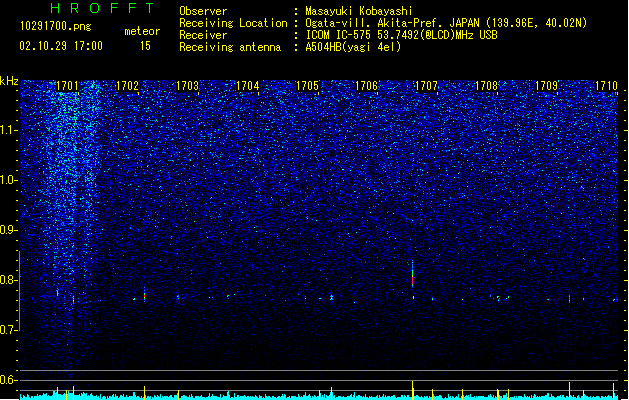
Task: Click the 1701 time marker
Action: click(x=67, y=86)
